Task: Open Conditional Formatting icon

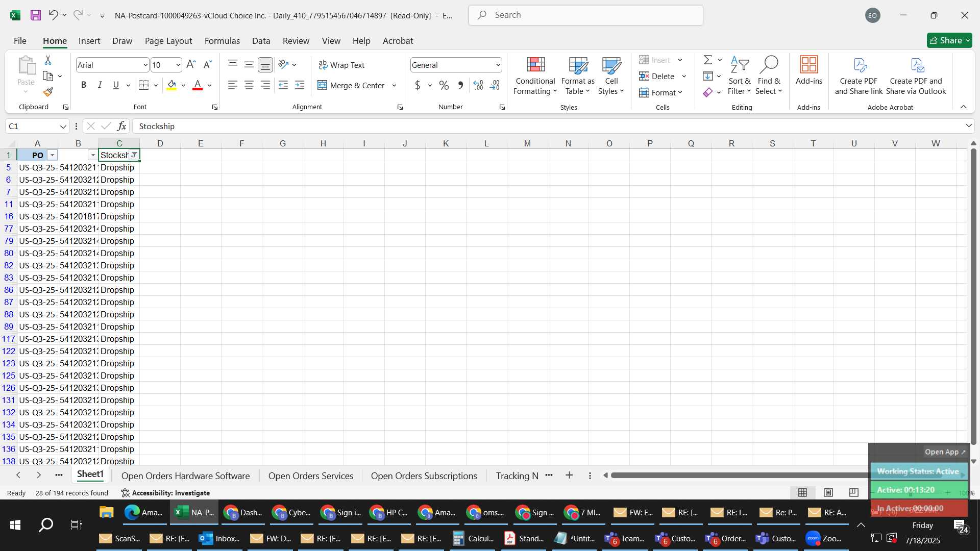Action: click(535, 65)
